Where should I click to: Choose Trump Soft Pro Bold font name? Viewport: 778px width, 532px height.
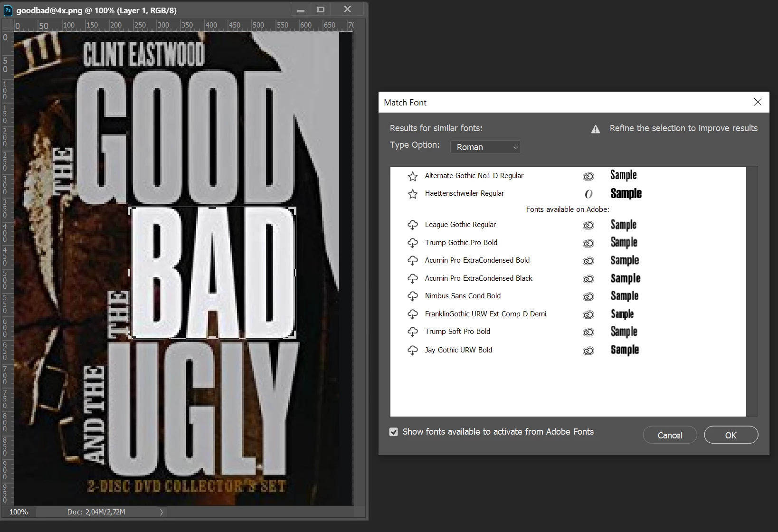[457, 332]
